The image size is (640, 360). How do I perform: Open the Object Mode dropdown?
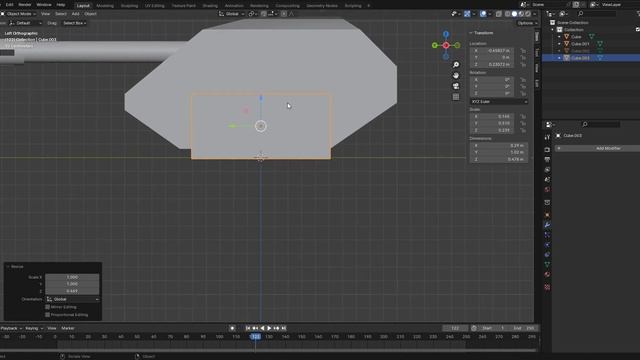[x=19, y=14]
